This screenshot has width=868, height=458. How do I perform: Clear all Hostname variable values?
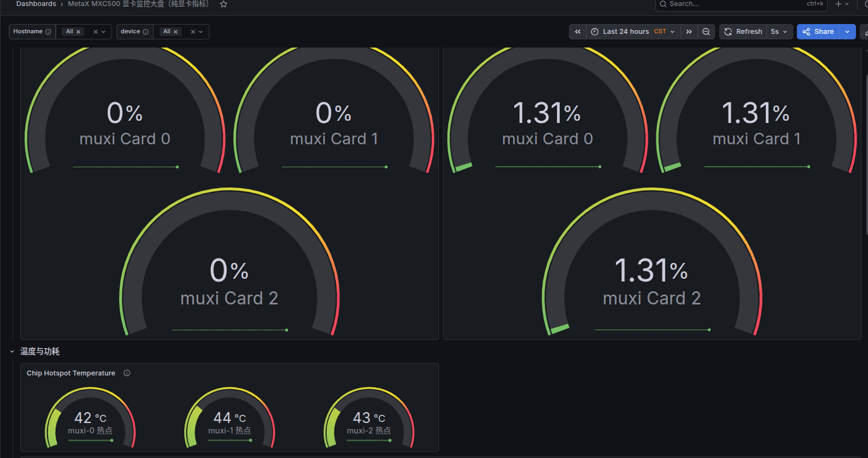96,32
